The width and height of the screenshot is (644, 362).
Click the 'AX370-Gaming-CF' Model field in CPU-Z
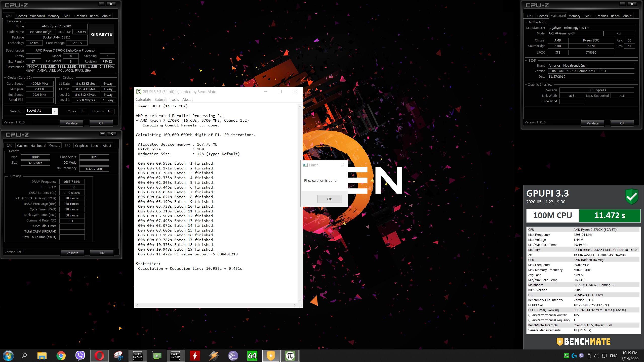click(x=575, y=33)
